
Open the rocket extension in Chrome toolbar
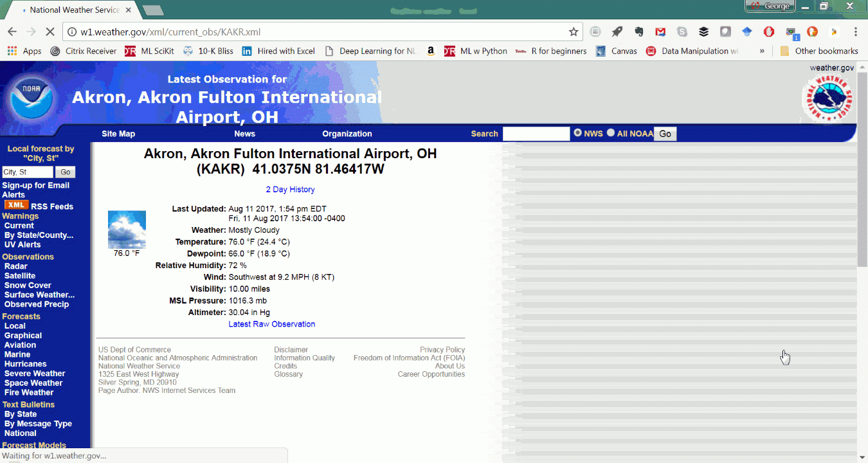coord(617,32)
